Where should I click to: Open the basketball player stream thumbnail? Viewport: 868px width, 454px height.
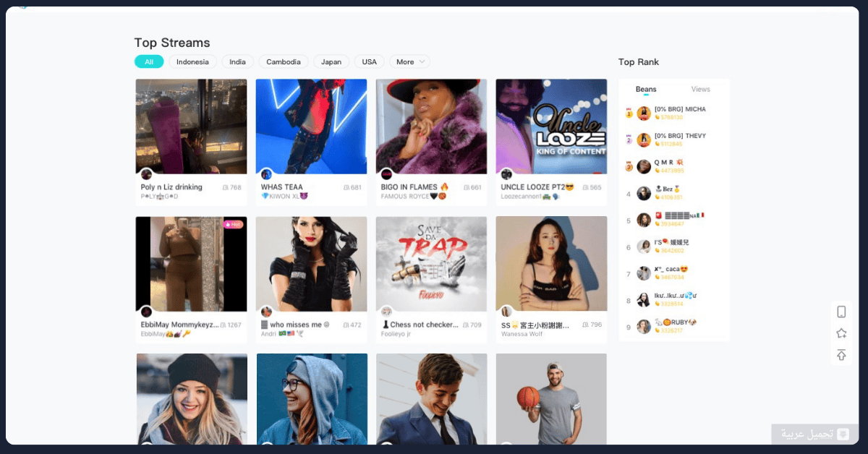(x=551, y=398)
